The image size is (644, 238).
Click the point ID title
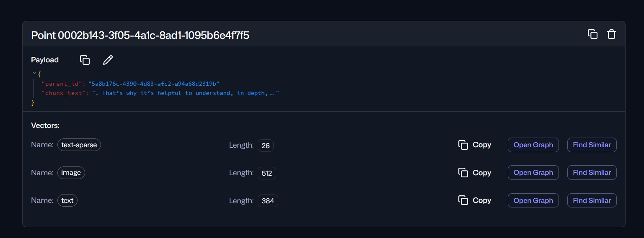pos(140,35)
